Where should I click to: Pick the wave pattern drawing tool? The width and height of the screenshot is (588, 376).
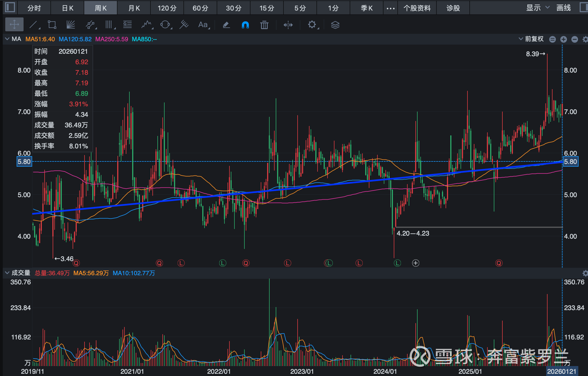click(147, 25)
